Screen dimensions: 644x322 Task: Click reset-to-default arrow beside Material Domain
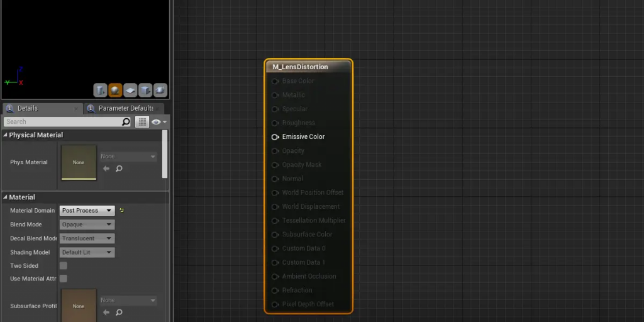[121, 211]
